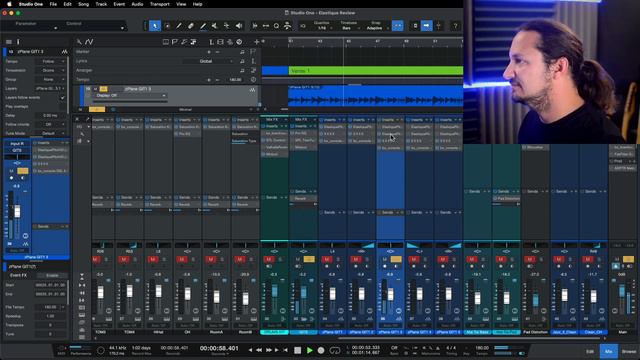Toggle mute on the RoomA channel
Screen dimensions: 640x360
point(211,259)
